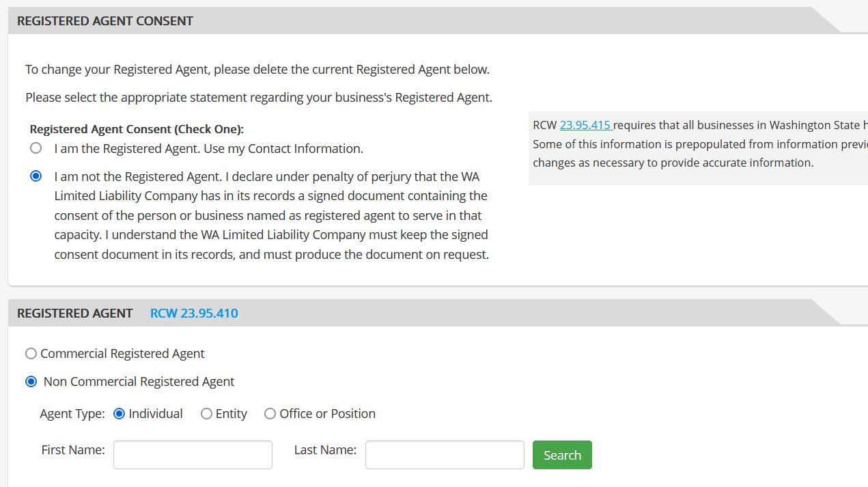Open the RCW 23.95.415 link
The height and width of the screenshot is (487, 868).
tap(585, 125)
